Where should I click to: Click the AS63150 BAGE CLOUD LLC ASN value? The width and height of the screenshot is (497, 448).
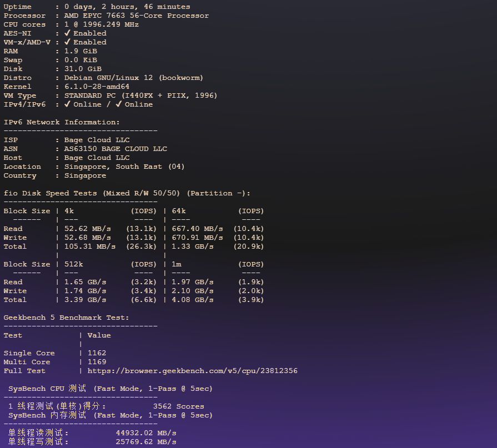click(x=116, y=149)
